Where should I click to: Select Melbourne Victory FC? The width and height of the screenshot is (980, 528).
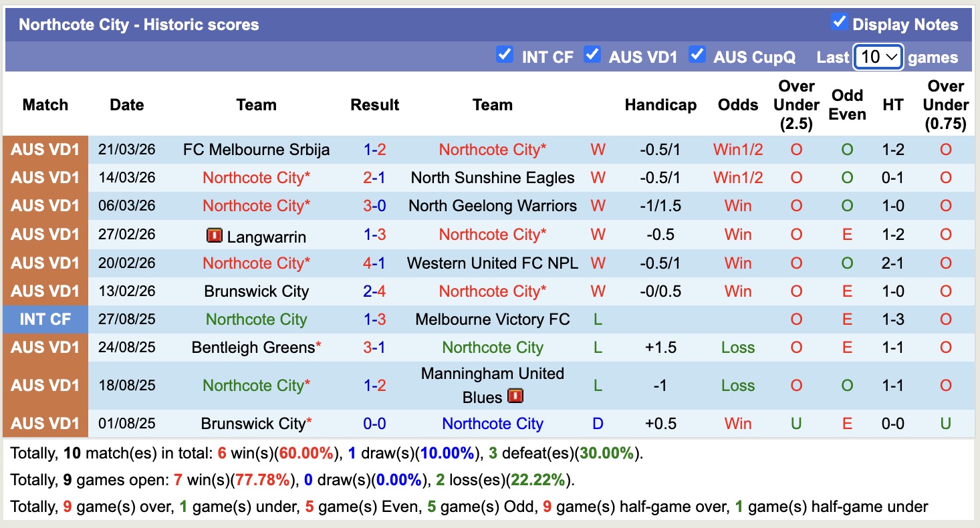click(493, 319)
